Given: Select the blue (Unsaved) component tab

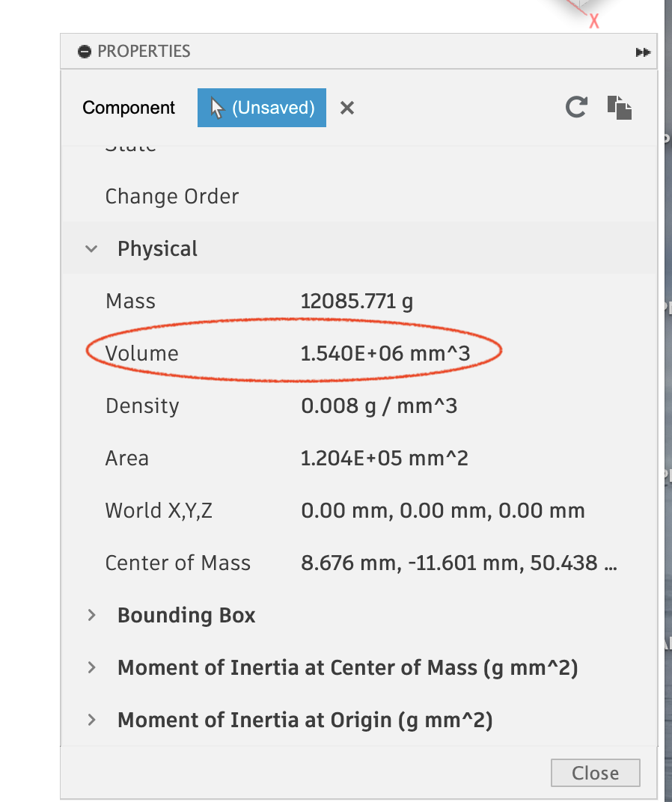Looking at the screenshot, I should point(261,107).
